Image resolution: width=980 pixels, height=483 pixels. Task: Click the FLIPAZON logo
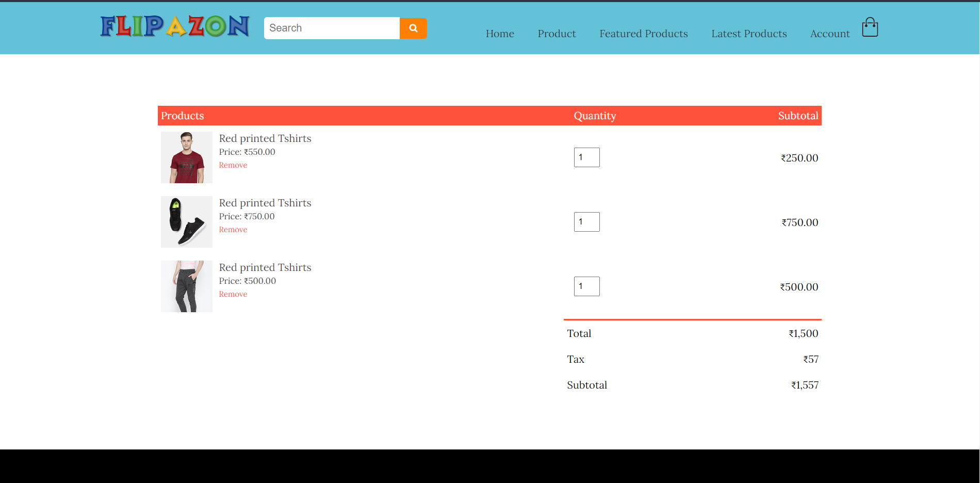coord(175,26)
